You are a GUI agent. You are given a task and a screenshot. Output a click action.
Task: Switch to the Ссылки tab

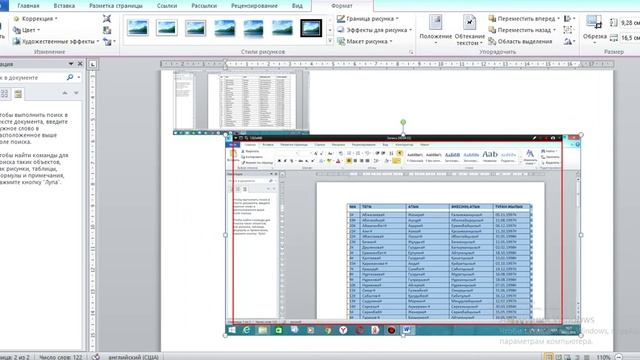click(x=167, y=6)
